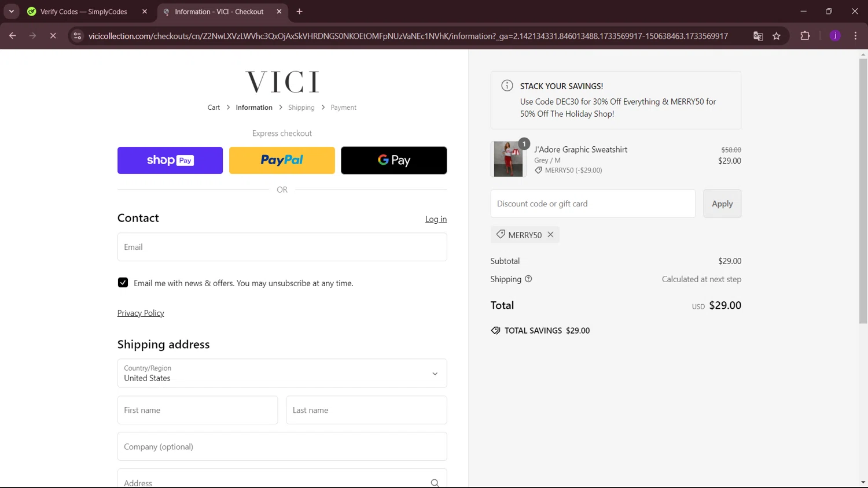This screenshot has height=488, width=868.
Task: Click the Apply discount button
Action: 722,204
